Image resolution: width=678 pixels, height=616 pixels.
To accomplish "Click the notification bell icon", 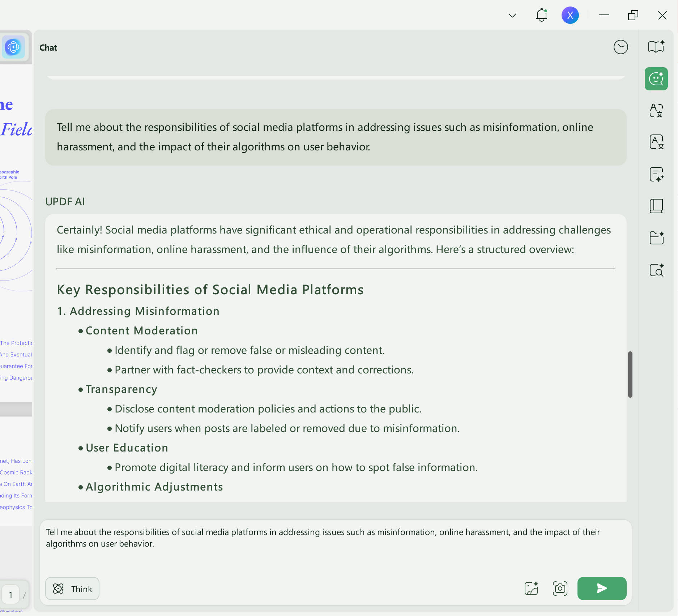I will 541,15.
